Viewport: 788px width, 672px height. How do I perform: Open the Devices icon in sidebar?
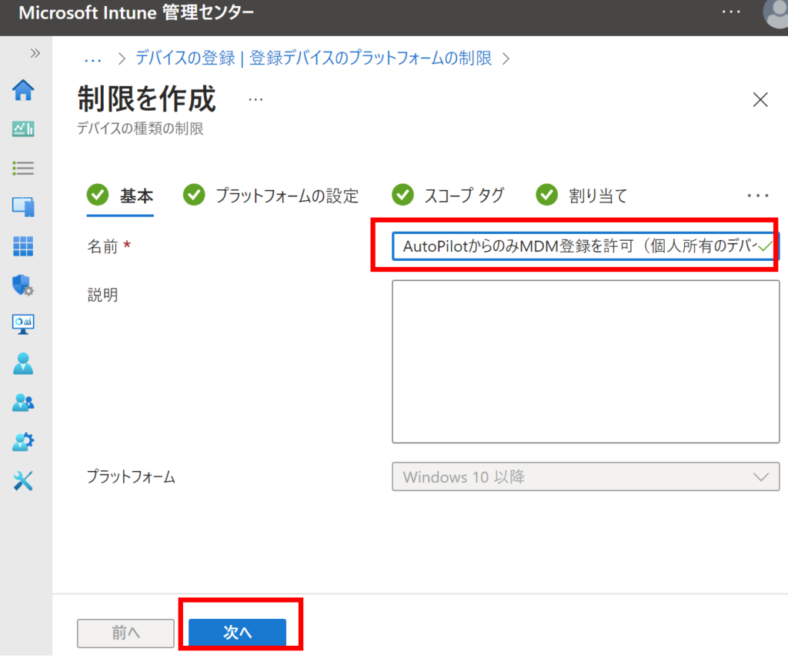coord(23,206)
